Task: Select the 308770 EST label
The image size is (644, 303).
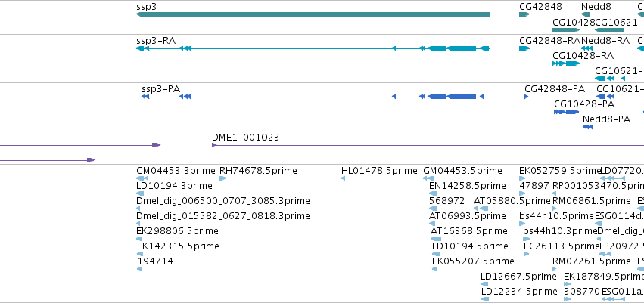Action: (x=582, y=292)
